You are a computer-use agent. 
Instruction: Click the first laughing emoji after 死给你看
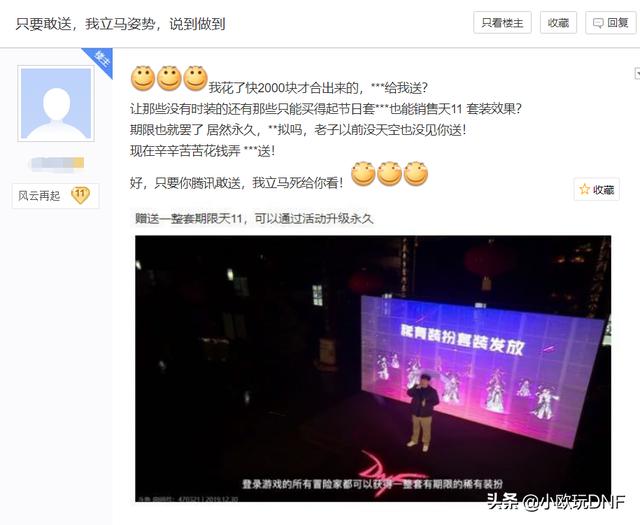(363, 174)
